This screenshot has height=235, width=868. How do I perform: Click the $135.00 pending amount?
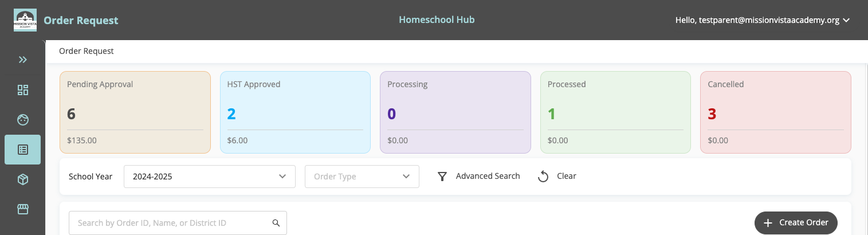point(82,140)
